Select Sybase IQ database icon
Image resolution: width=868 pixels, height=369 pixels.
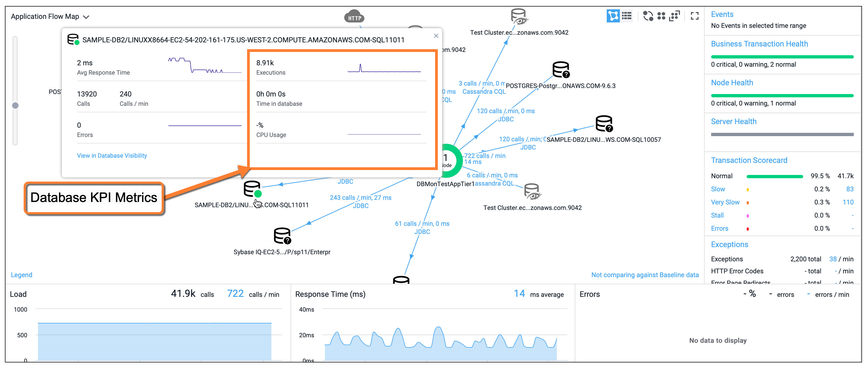282,236
